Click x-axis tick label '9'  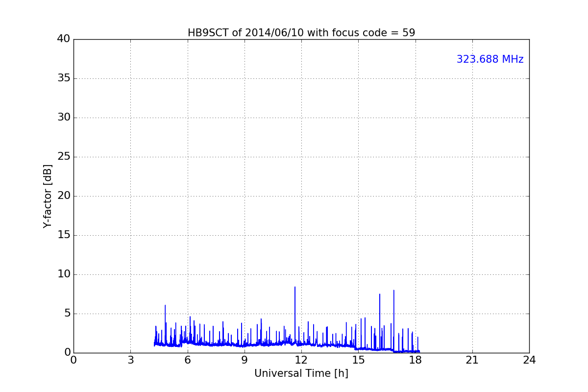[x=245, y=360]
